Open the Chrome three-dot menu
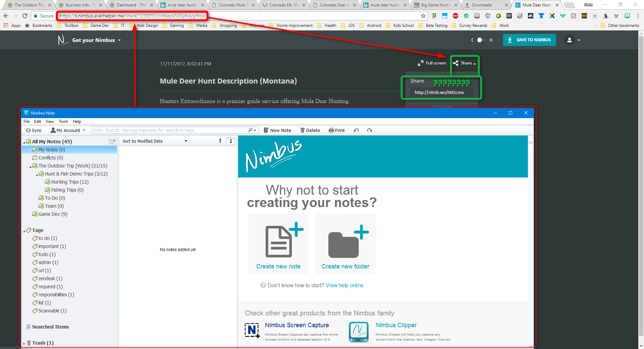Screen dimensions: 644x349 pos(638,16)
